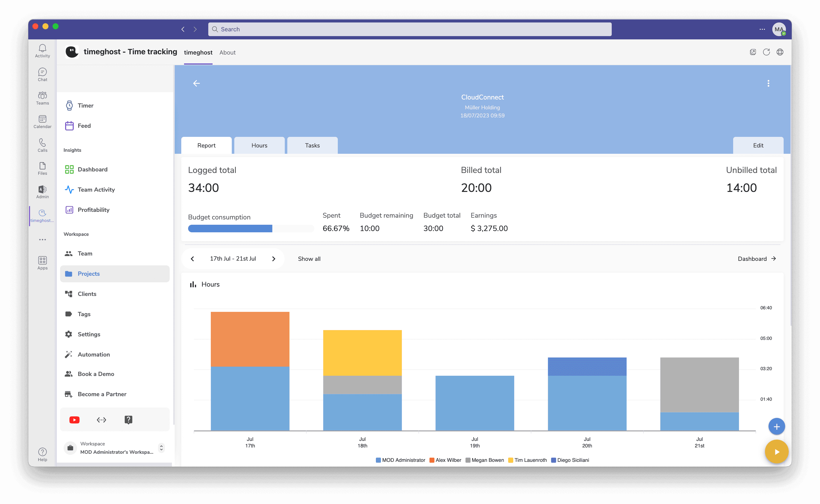Open workspace Settings gear item
Viewport: 820px width, 504px height.
(x=115, y=334)
